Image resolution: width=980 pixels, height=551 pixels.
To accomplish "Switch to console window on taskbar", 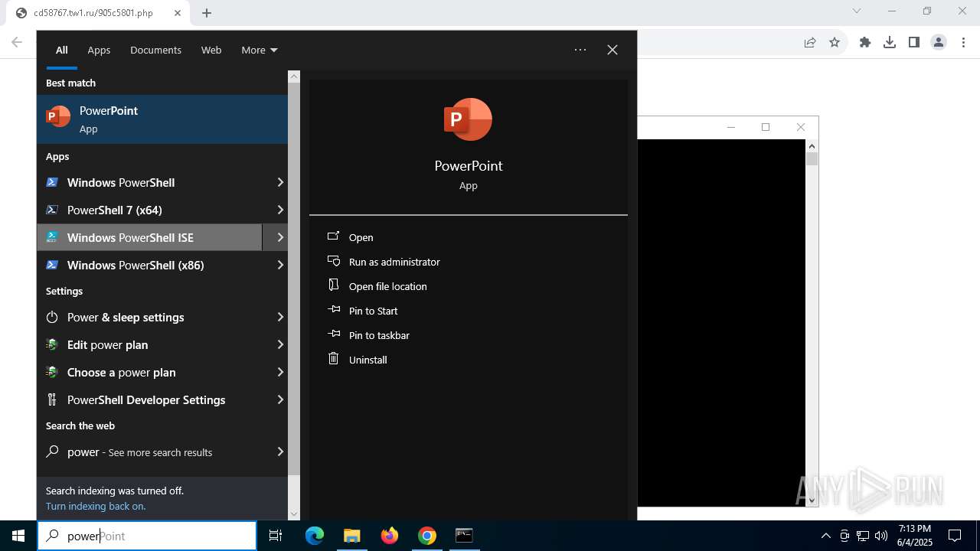I will [x=464, y=536].
